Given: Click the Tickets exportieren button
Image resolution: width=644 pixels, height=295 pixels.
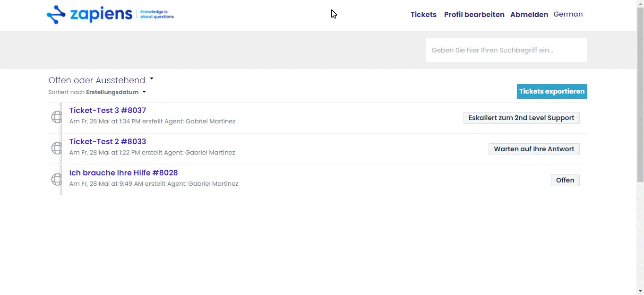Looking at the screenshot, I should [x=552, y=91].
